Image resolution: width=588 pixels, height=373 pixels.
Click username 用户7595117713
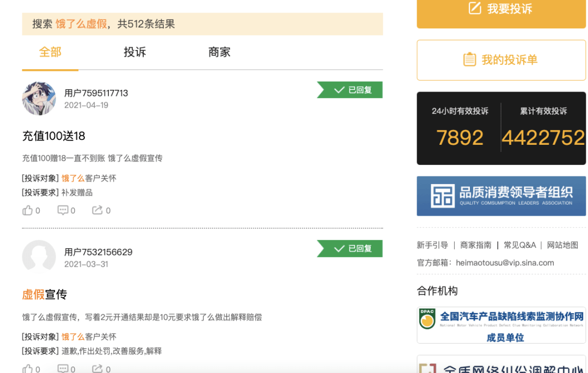click(x=96, y=93)
